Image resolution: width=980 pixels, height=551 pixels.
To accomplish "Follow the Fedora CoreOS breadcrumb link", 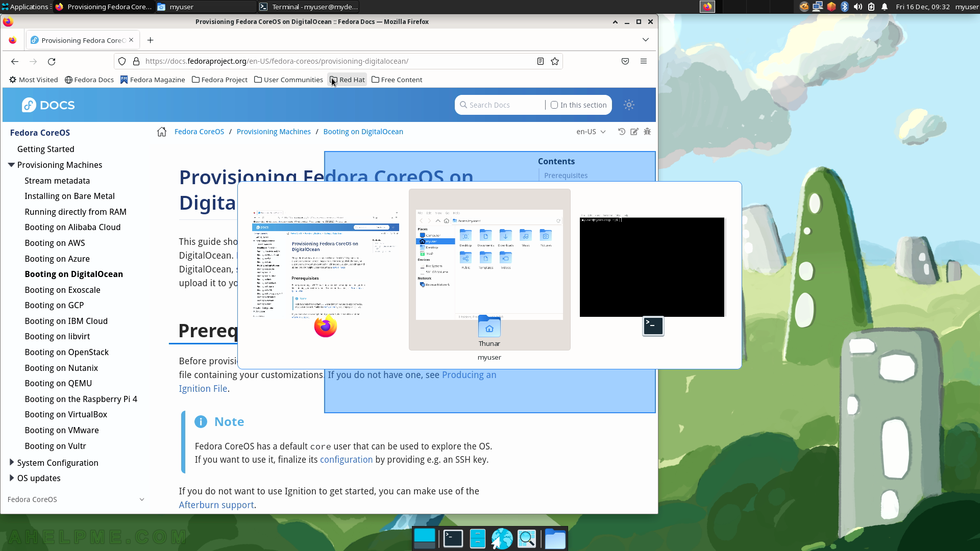I will 199,132.
